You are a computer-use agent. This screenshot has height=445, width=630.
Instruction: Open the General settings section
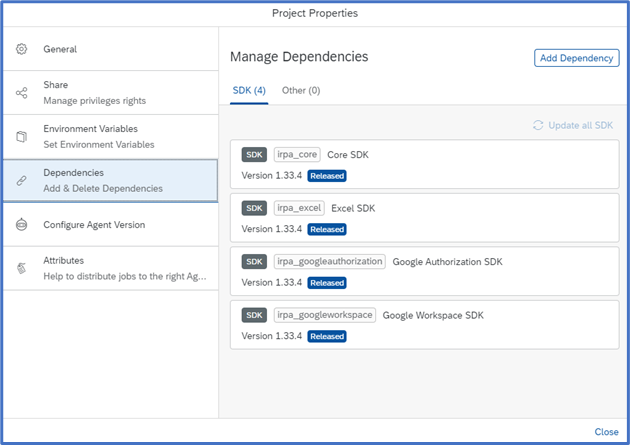(x=110, y=49)
